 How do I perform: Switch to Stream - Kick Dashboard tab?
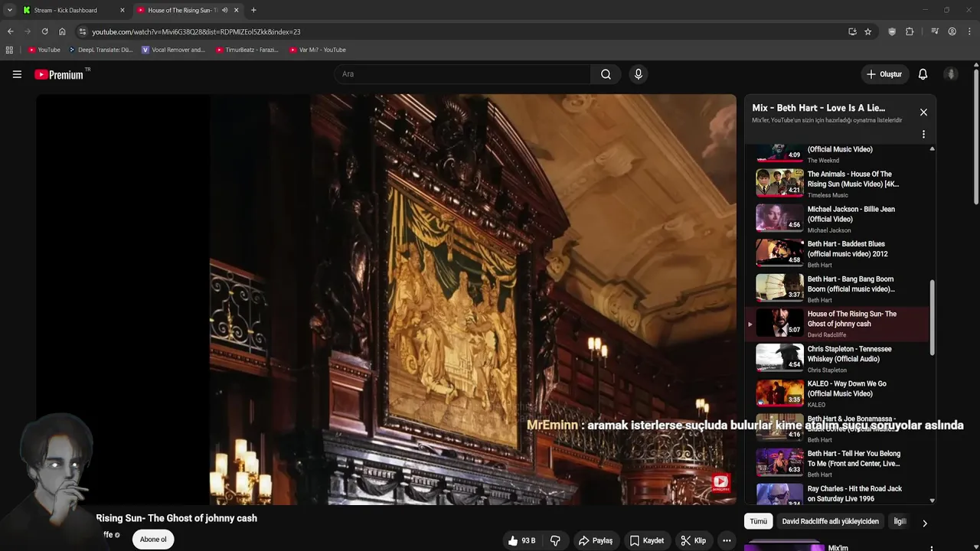click(73, 10)
